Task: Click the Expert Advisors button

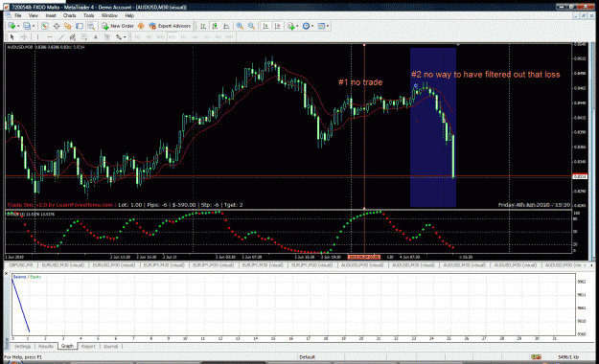Action: pos(170,26)
